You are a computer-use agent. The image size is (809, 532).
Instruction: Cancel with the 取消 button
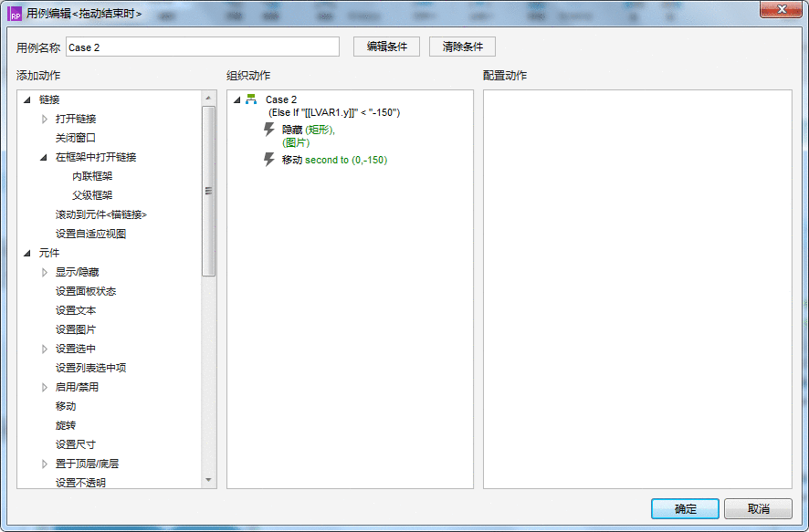758,509
